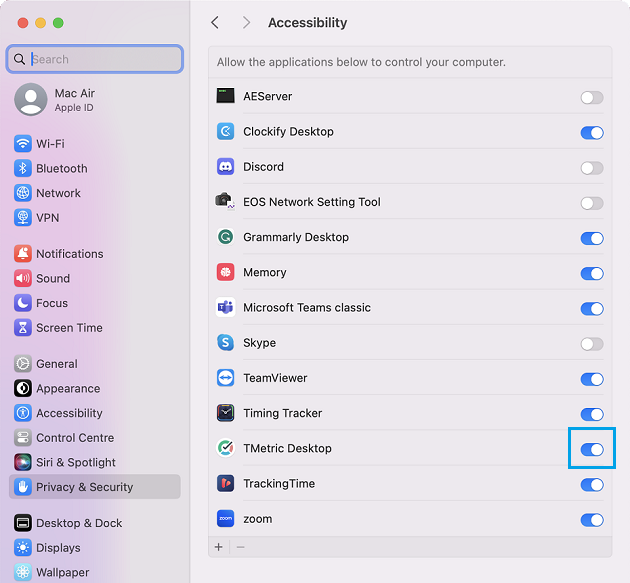630x583 pixels.
Task: Switch off the TrackingTime toggle
Action: pos(592,485)
